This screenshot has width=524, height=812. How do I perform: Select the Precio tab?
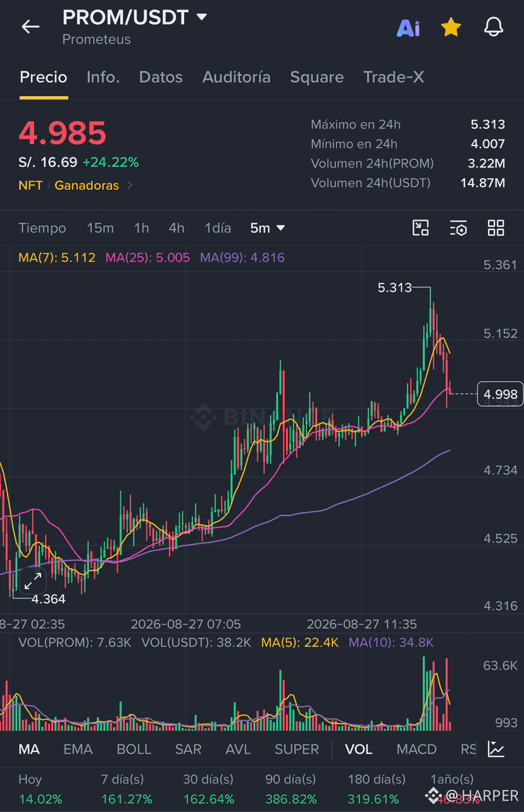click(x=44, y=77)
